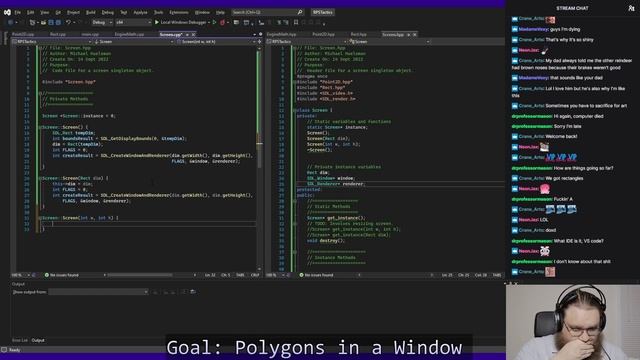
Task: Open right pane Screen class scope dropdown
Action: [x=389, y=42]
